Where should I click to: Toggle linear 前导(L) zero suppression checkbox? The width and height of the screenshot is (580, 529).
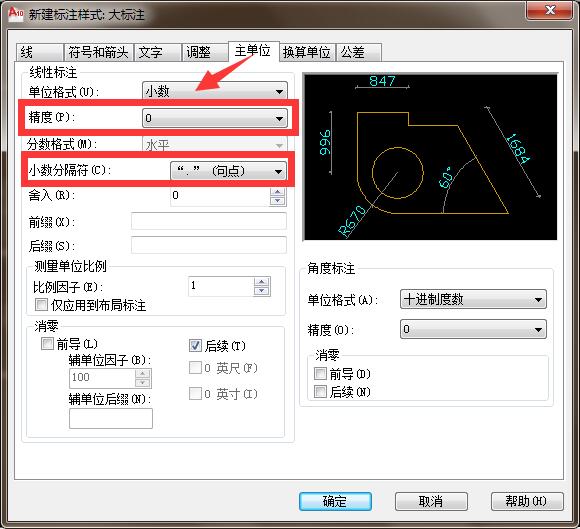click(x=47, y=344)
